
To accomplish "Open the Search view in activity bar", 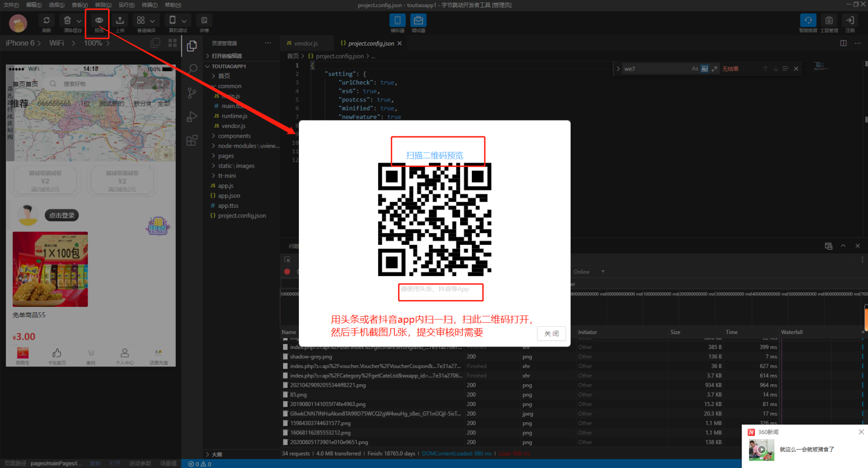I will [192, 69].
